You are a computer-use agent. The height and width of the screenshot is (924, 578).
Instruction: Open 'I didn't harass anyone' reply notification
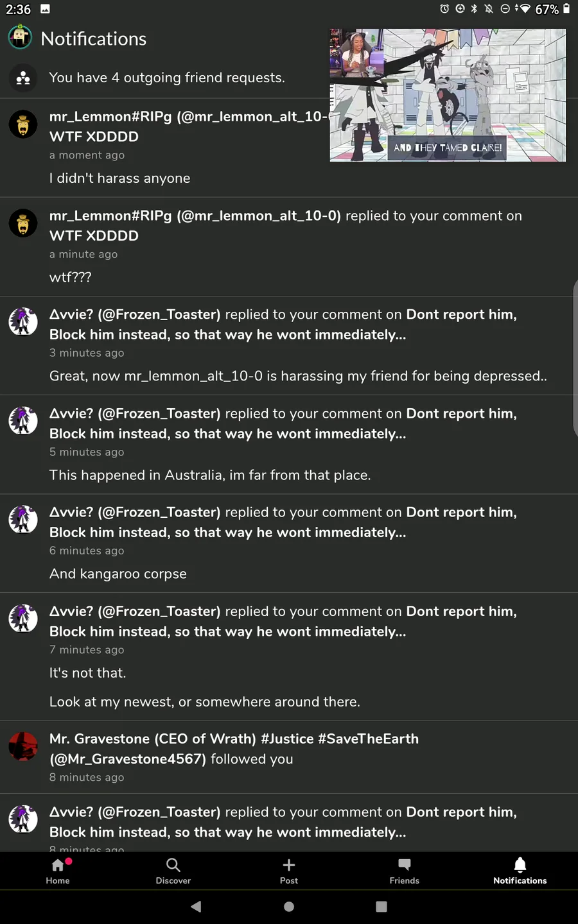pyautogui.click(x=289, y=148)
